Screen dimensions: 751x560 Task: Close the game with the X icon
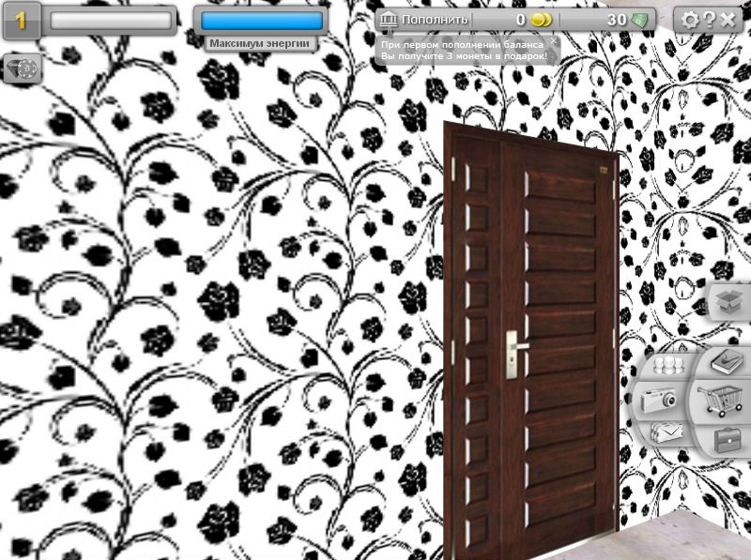(x=728, y=20)
